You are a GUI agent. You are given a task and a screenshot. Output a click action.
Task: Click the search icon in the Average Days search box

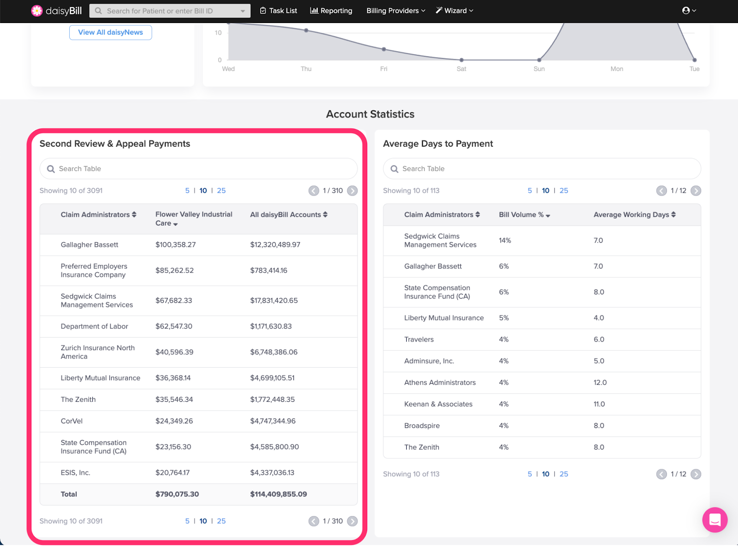394,169
